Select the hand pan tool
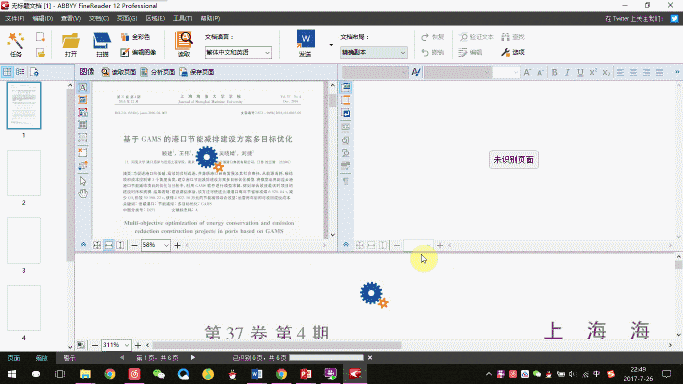Image resolution: width=683 pixels, height=384 pixels. pos(83,193)
